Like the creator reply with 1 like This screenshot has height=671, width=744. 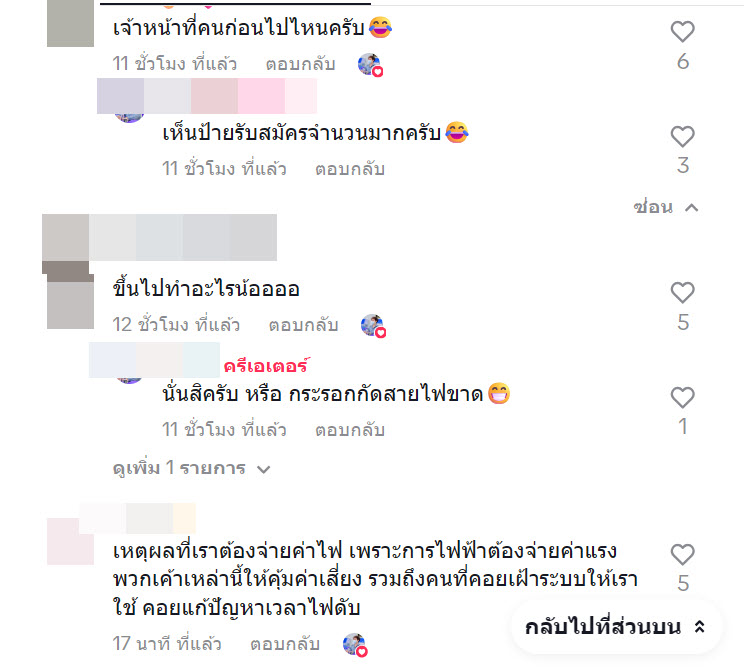(x=682, y=397)
